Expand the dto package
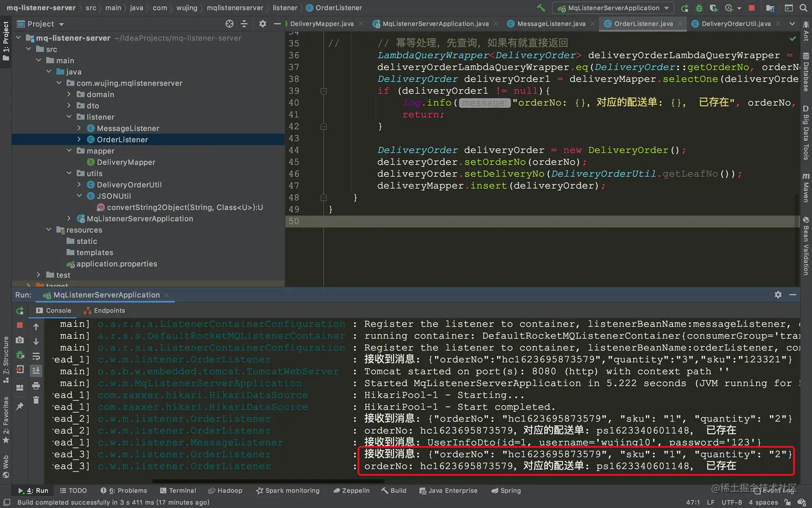The height and width of the screenshot is (508, 812). pyautogui.click(x=69, y=106)
